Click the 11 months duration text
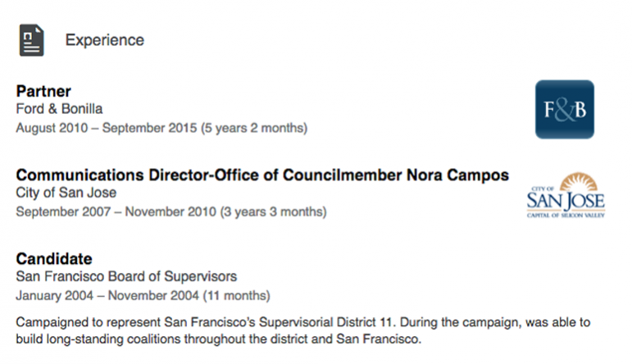 [x=236, y=296]
